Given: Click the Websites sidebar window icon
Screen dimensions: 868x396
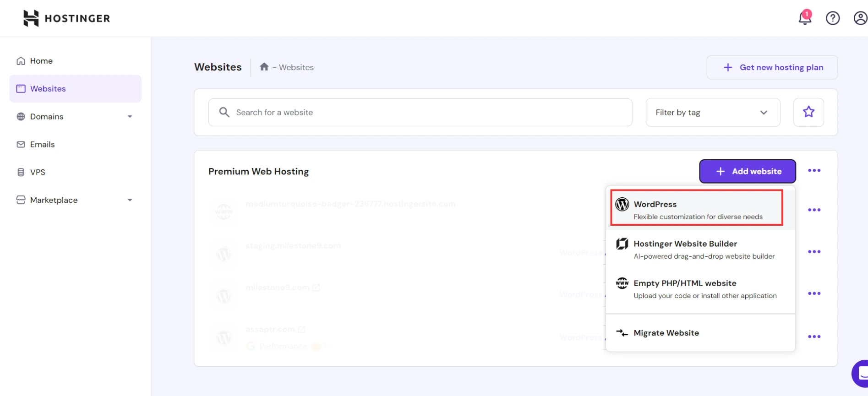Looking at the screenshot, I should pyautogui.click(x=21, y=89).
